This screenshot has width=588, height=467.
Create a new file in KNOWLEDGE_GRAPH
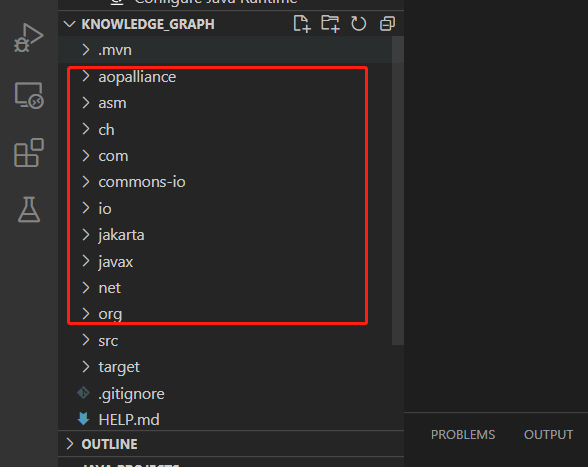pos(302,24)
